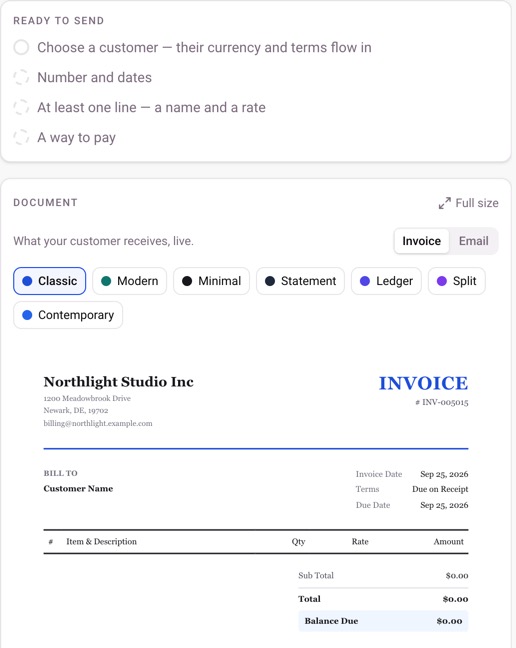Click the invoice number '# INV-005015'
516x648 pixels.
coord(442,402)
